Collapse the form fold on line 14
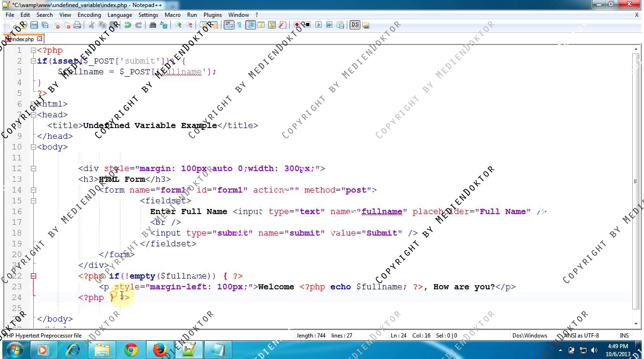This screenshot has height=359, width=644. pos(33,190)
